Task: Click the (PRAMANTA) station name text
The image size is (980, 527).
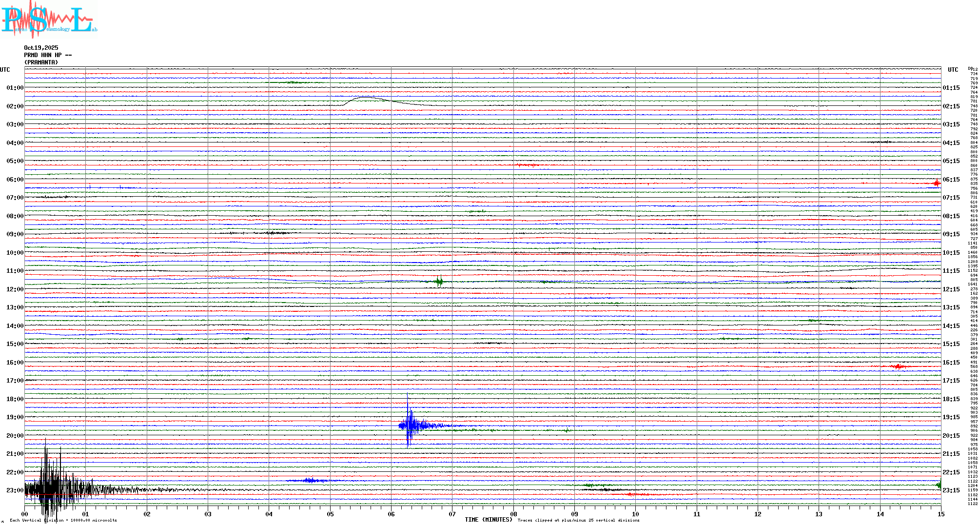Action: pyautogui.click(x=41, y=62)
